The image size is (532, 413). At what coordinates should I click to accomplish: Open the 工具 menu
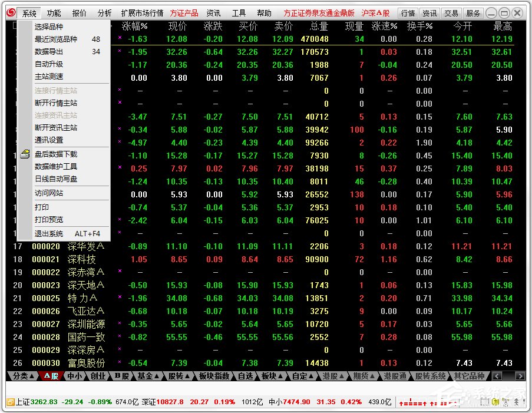pos(239,13)
